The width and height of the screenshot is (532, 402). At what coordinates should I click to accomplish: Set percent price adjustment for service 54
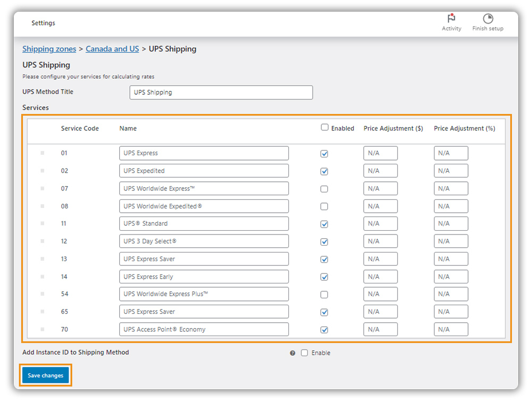pyautogui.click(x=451, y=294)
